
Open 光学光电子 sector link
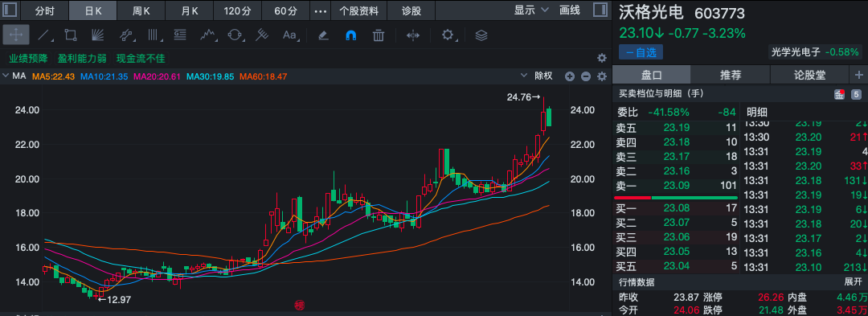[x=817, y=52]
